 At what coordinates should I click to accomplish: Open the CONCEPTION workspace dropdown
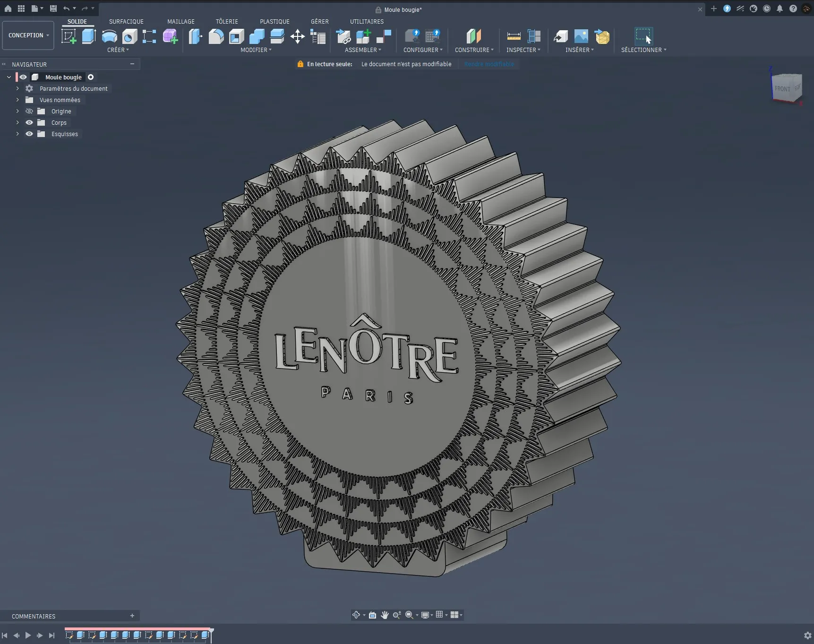pyautogui.click(x=28, y=35)
